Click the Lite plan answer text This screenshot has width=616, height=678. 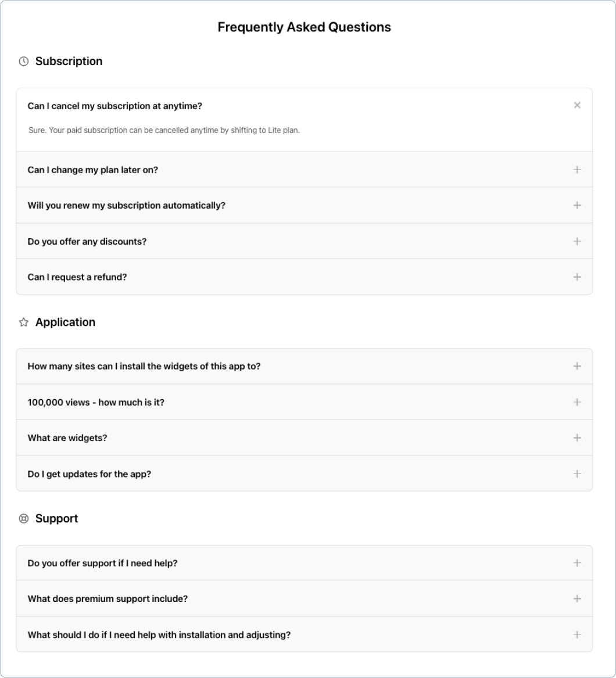[x=163, y=129]
